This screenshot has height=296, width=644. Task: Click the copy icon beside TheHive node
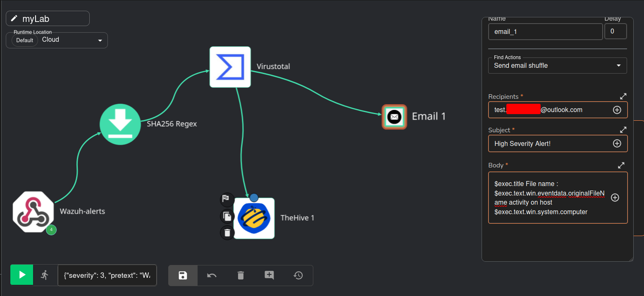tap(227, 216)
